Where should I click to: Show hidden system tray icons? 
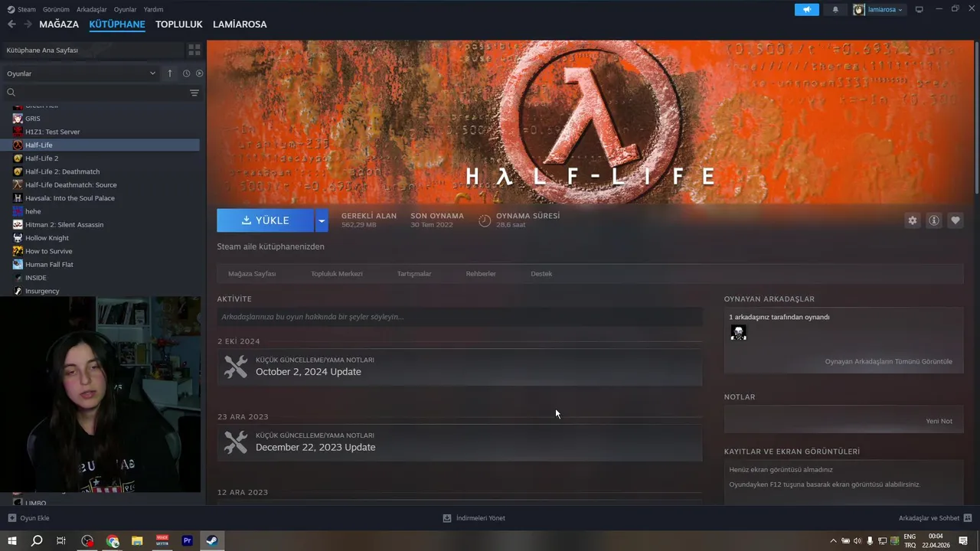[x=833, y=541]
